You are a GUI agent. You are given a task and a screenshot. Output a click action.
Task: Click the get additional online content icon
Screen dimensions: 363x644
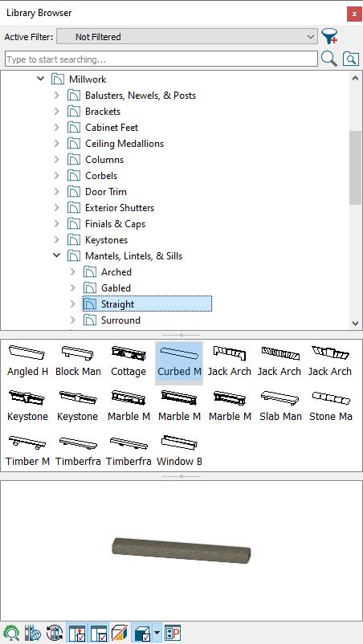[x=31, y=633]
